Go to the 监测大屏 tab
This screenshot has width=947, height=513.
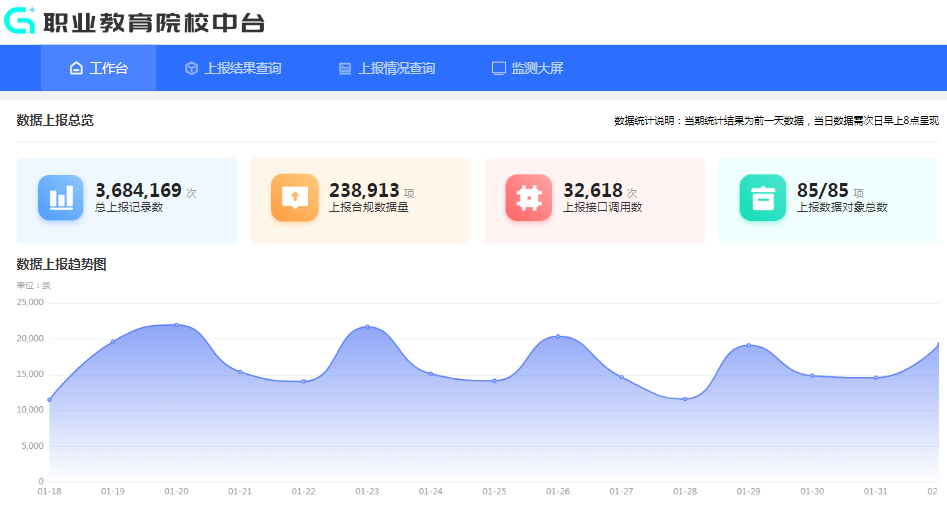click(538, 68)
